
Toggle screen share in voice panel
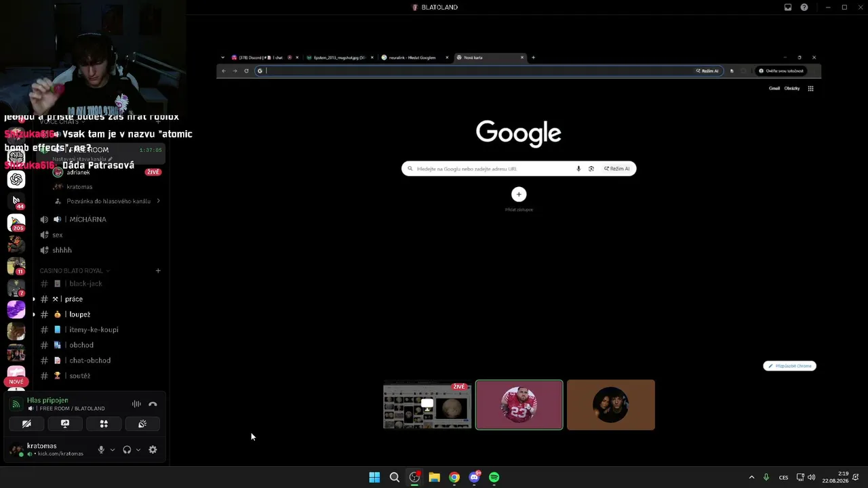click(x=65, y=424)
